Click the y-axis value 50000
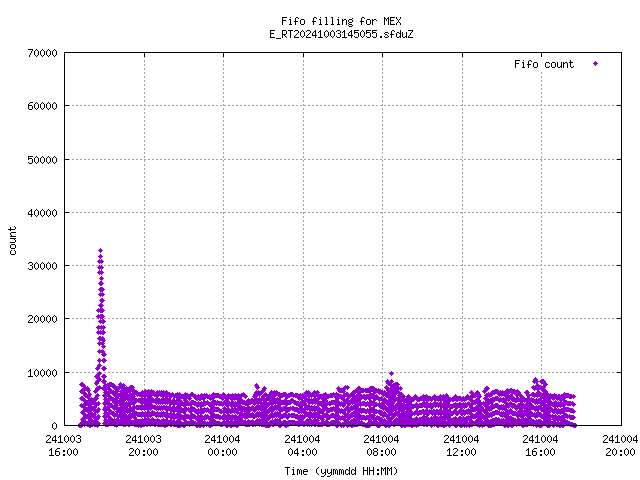Image resolution: width=640 pixels, height=480 pixels. 42,160
